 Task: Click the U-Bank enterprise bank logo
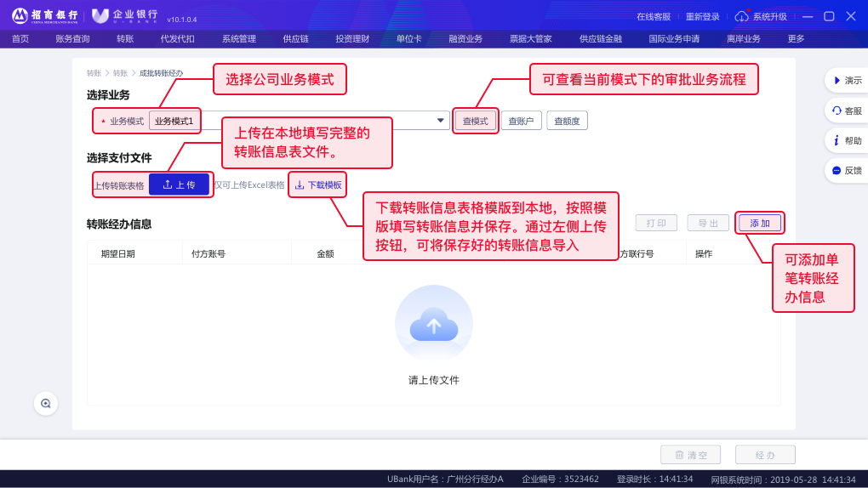tap(125, 16)
